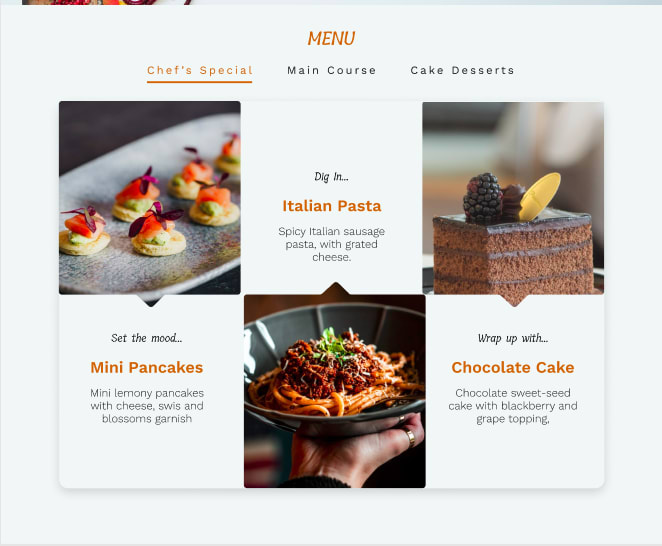Click the MENU section title
Screen dimensions: 662x546
331,38
